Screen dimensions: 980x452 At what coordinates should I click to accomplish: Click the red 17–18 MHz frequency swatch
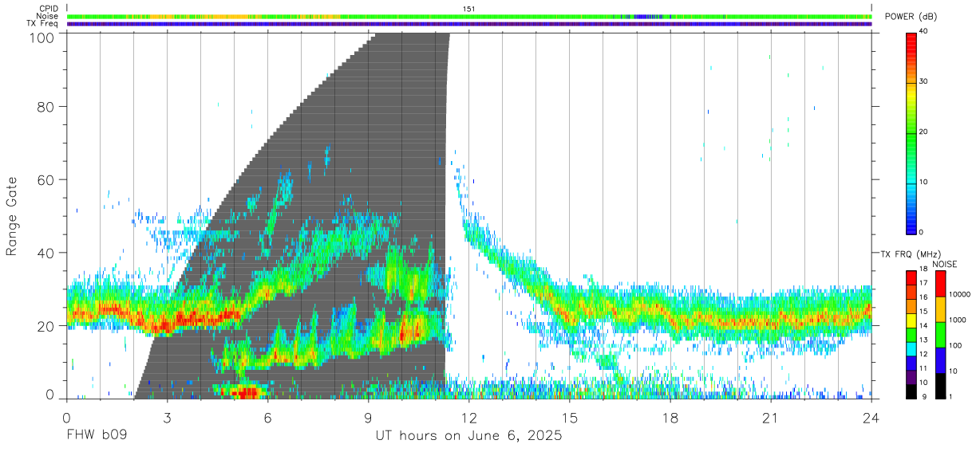tap(911, 277)
